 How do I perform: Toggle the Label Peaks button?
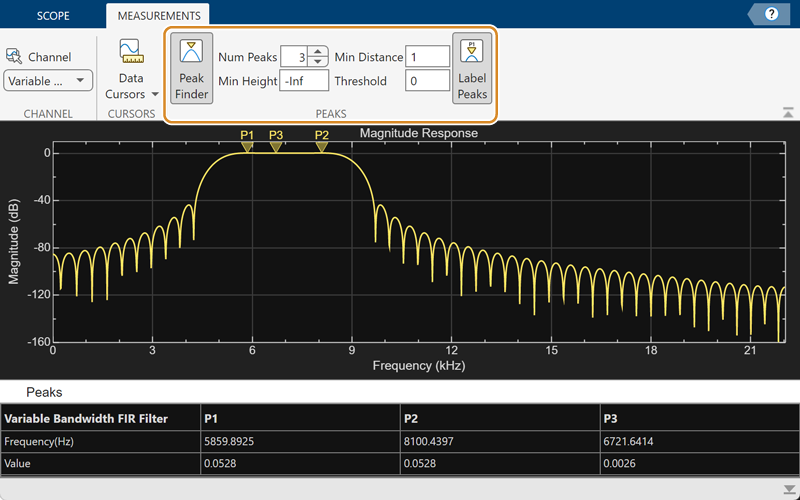[x=472, y=68]
